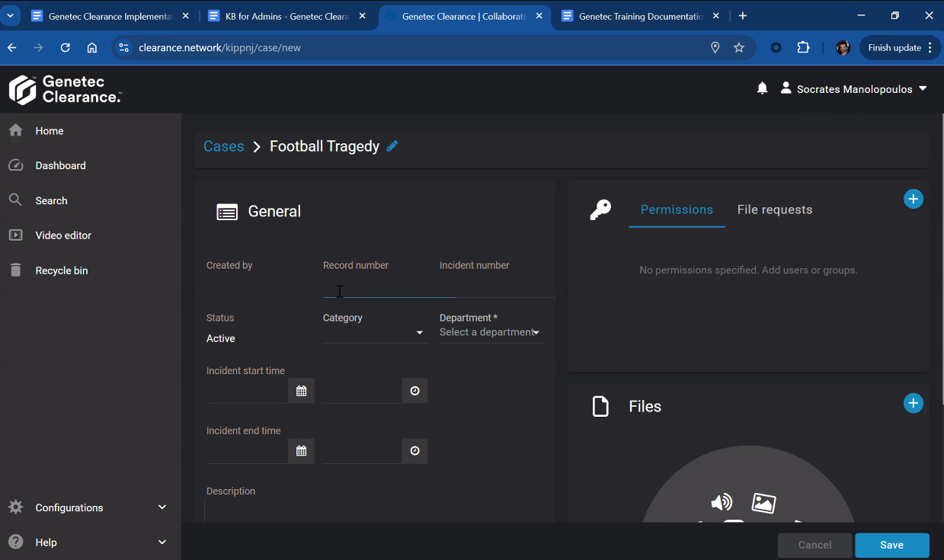Viewport: 944px width, 560px height.
Task: Open the Recycle bin page
Action: [x=61, y=270]
